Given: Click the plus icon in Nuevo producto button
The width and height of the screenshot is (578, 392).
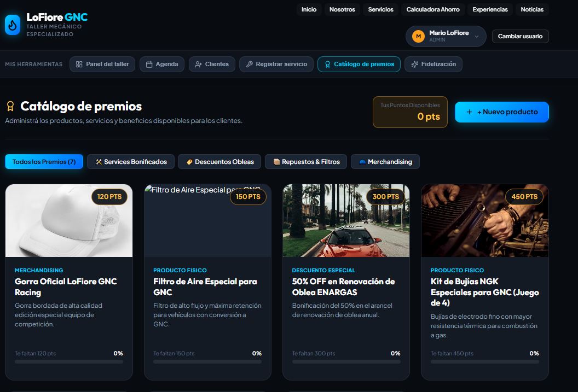Looking at the screenshot, I should click(469, 112).
